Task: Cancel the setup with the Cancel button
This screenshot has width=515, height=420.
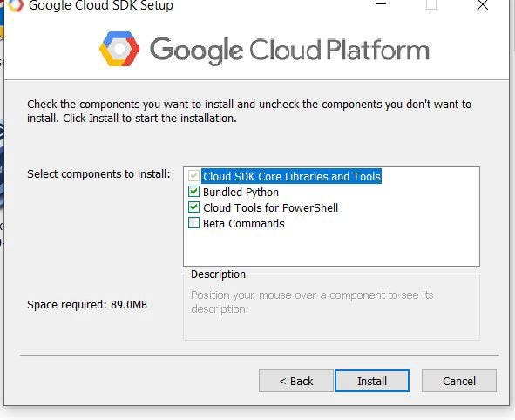Action: (459, 381)
